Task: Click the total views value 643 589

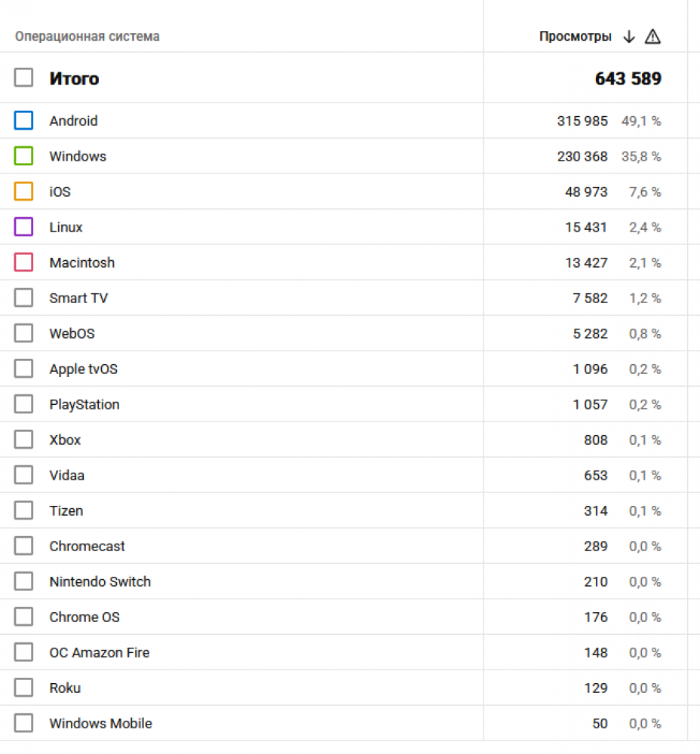Action: (628, 78)
